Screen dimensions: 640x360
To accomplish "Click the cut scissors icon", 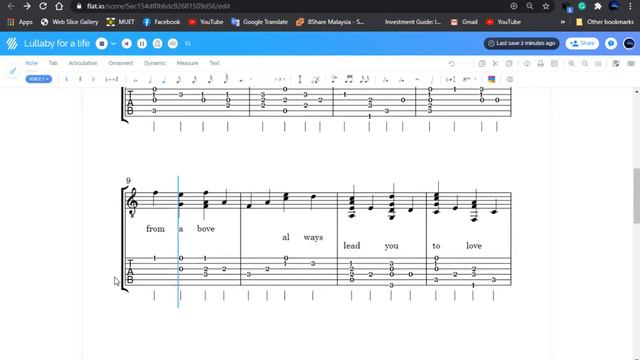I will [x=495, y=63].
